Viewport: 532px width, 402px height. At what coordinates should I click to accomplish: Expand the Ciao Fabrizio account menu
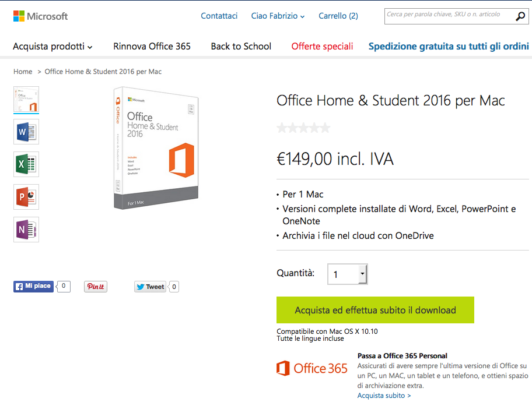coord(278,16)
